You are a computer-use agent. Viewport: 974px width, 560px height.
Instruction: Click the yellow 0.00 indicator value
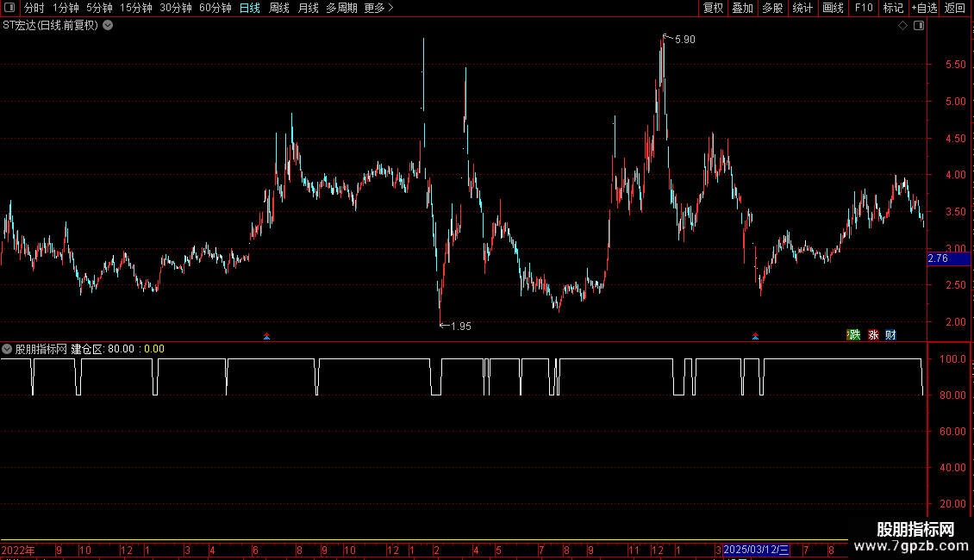[154, 349]
